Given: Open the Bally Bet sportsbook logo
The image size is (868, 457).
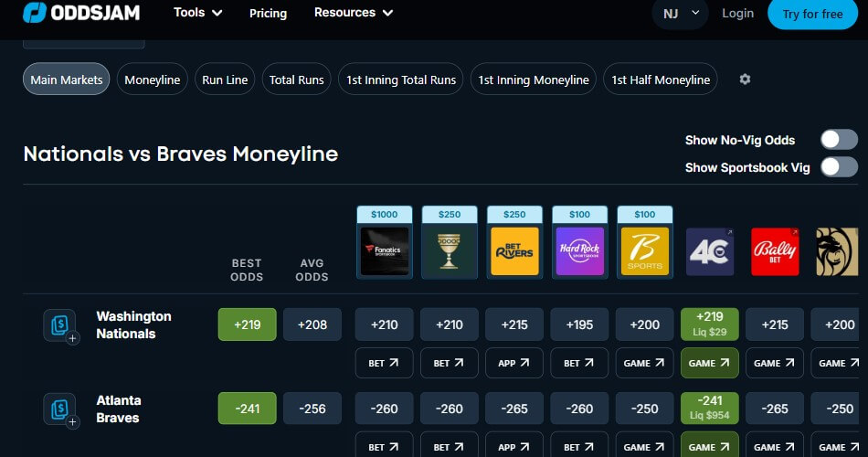Looking at the screenshot, I should (x=775, y=251).
